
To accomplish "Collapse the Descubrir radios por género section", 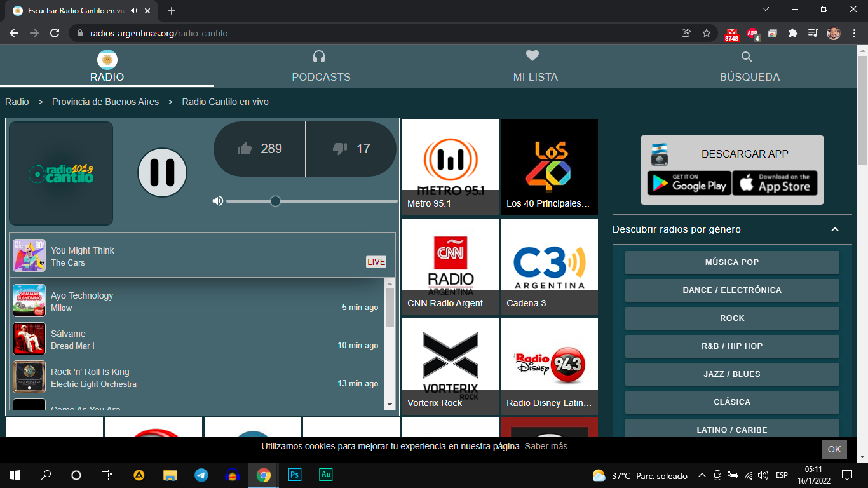I will pyautogui.click(x=835, y=229).
